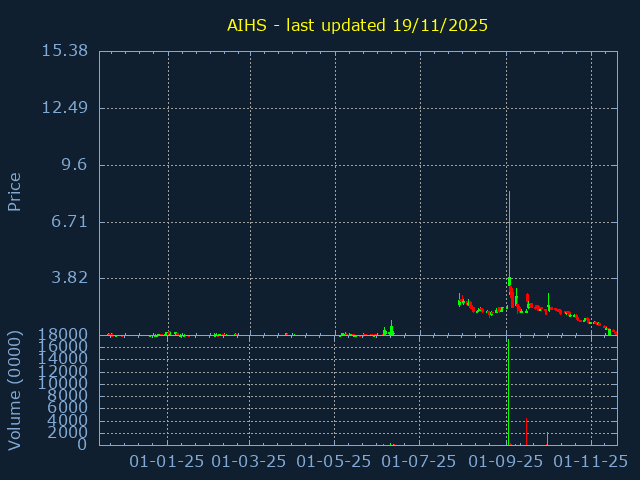Click the 10000 volume axis label
The image size is (640, 480).
[x=66, y=384]
